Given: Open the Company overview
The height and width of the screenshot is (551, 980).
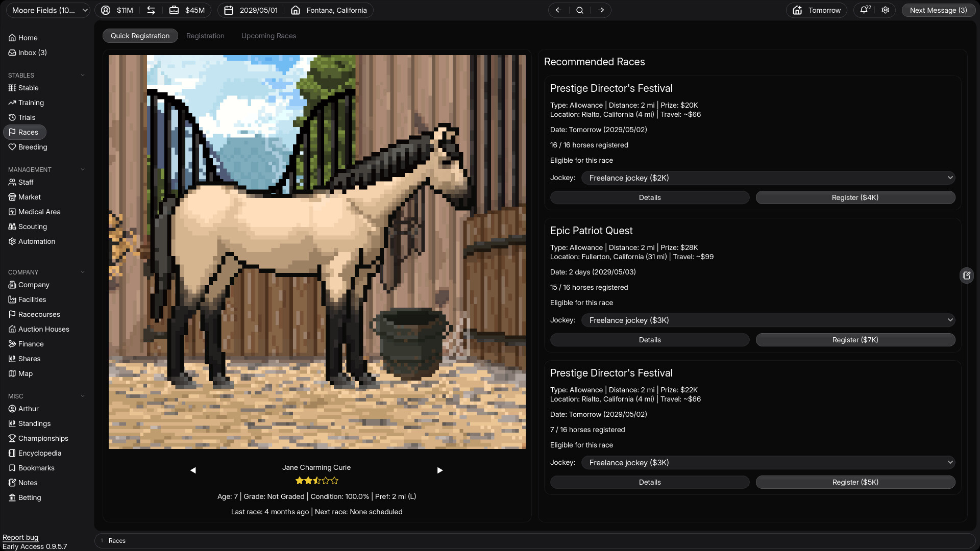Looking at the screenshot, I should [29, 285].
